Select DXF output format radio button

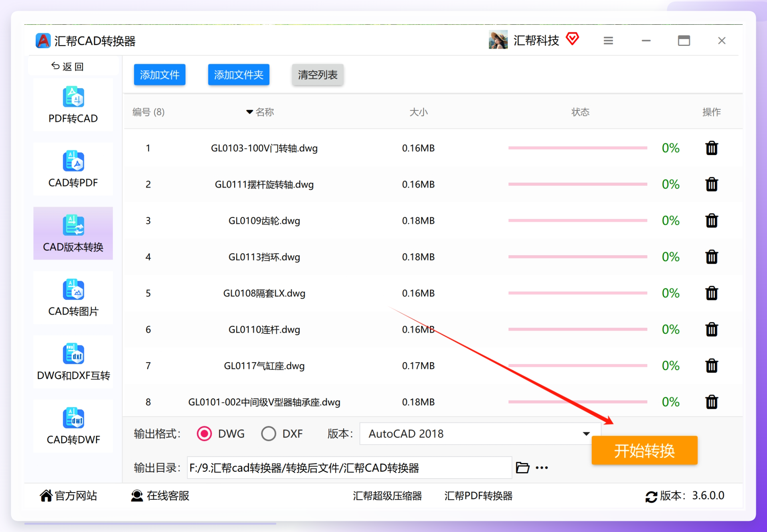[x=269, y=433]
